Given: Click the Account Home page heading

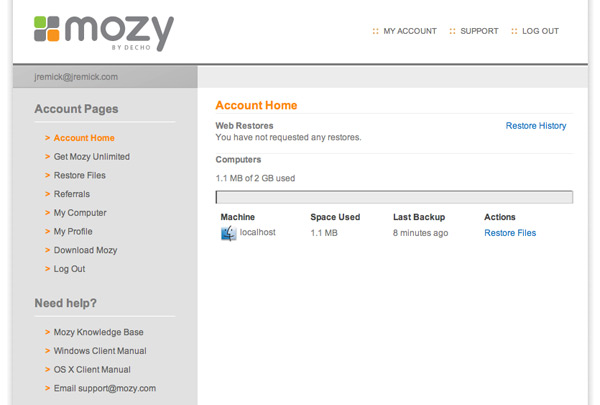Looking at the screenshot, I should [x=256, y=105].
